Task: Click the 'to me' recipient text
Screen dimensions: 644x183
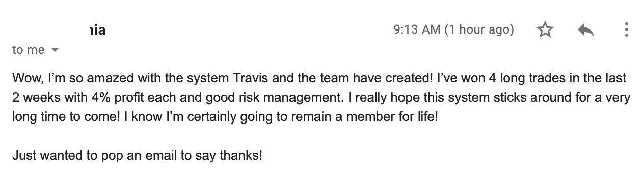Action: point(28,50)
